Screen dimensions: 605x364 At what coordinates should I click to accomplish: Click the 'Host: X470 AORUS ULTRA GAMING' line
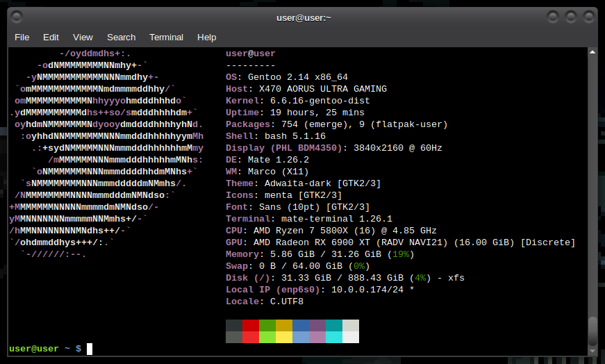click(x=306, y=89)
